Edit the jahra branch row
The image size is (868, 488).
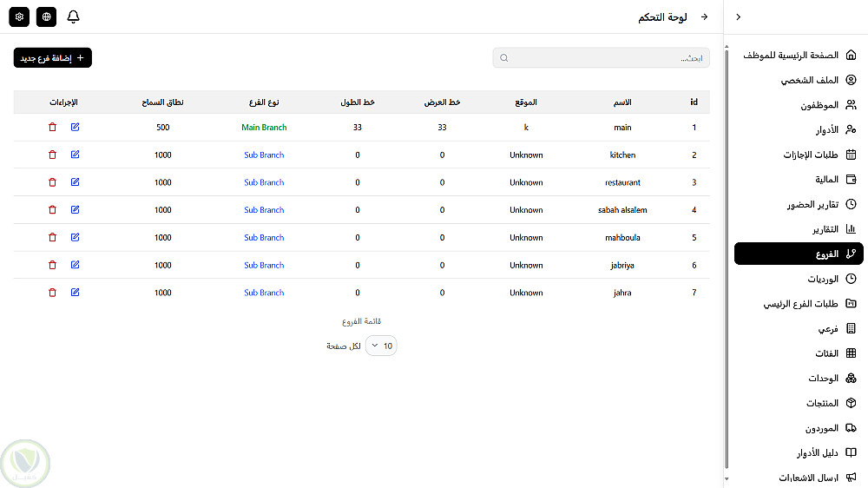coord(76,292)
